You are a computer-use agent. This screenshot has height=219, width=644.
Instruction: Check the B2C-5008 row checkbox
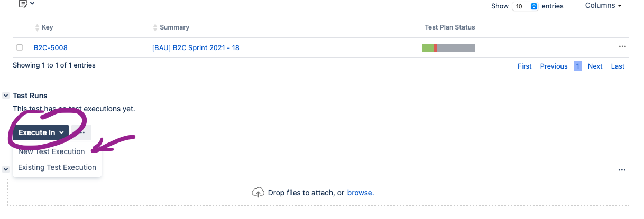20,47
